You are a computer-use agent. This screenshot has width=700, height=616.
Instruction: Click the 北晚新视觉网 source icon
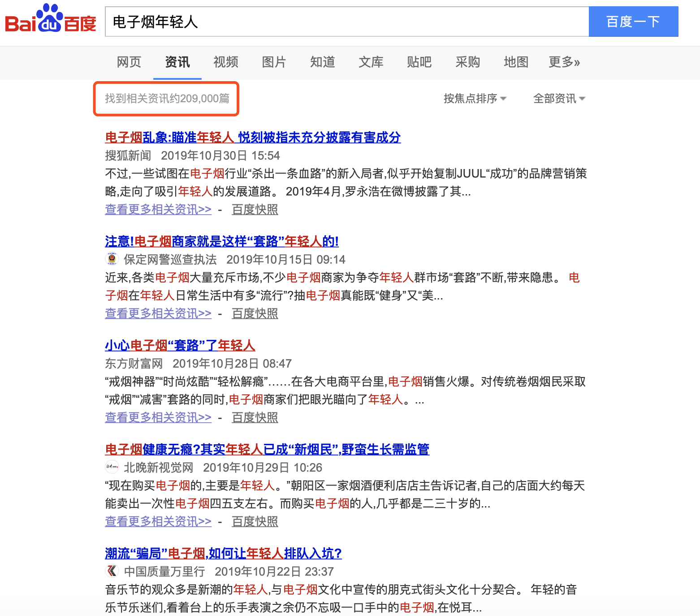point(112,467)
